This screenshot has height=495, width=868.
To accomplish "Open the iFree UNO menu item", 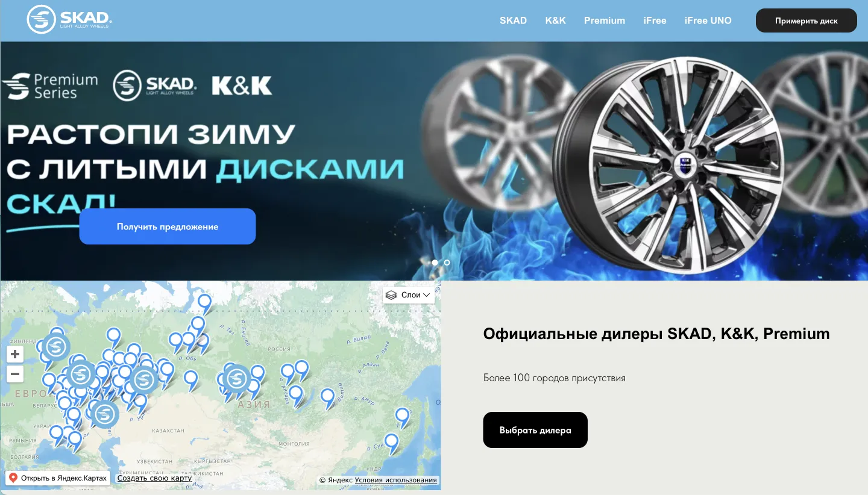I will click(708, 20).
